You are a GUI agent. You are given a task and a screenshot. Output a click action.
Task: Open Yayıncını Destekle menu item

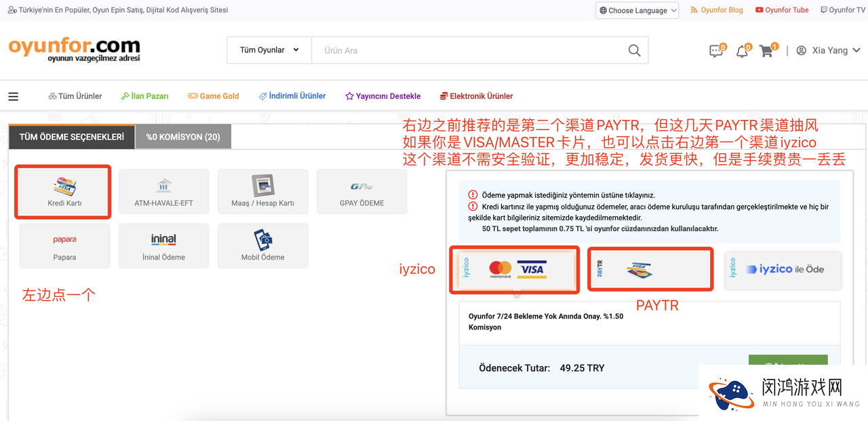383,96
